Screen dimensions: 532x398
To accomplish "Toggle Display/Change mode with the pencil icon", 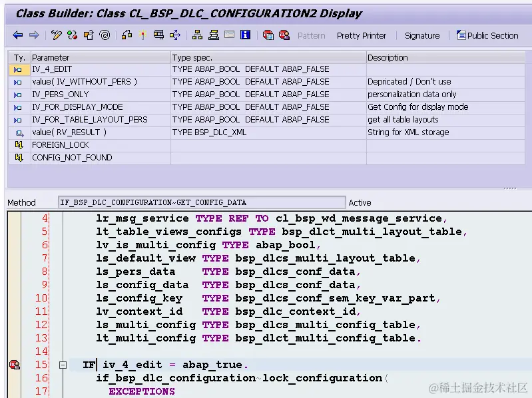I will click(57, 35).
